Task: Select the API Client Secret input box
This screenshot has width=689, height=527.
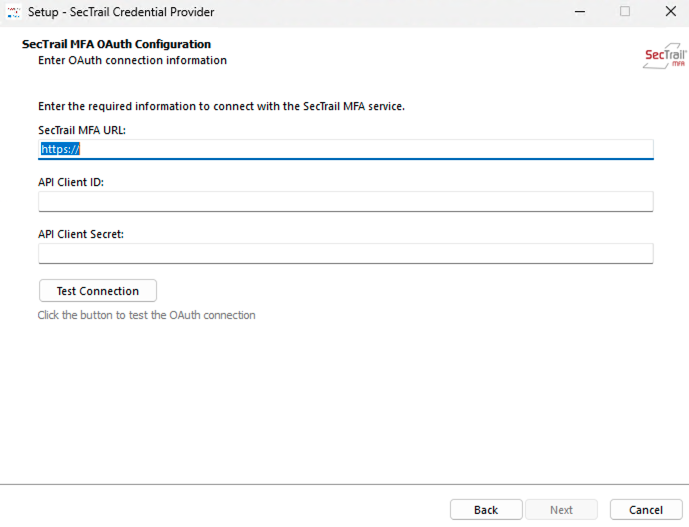Action: coord(345,253)
